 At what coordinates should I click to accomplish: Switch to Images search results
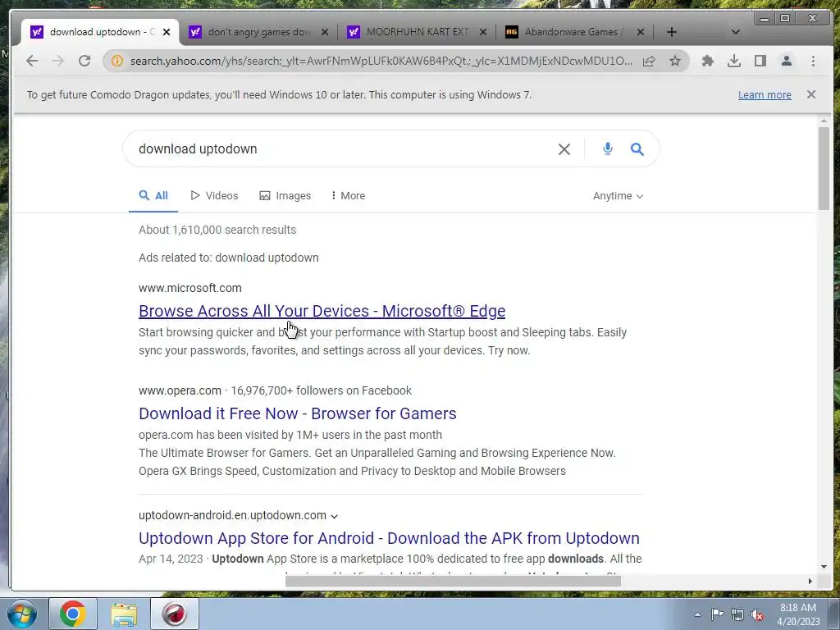(285, 196)
